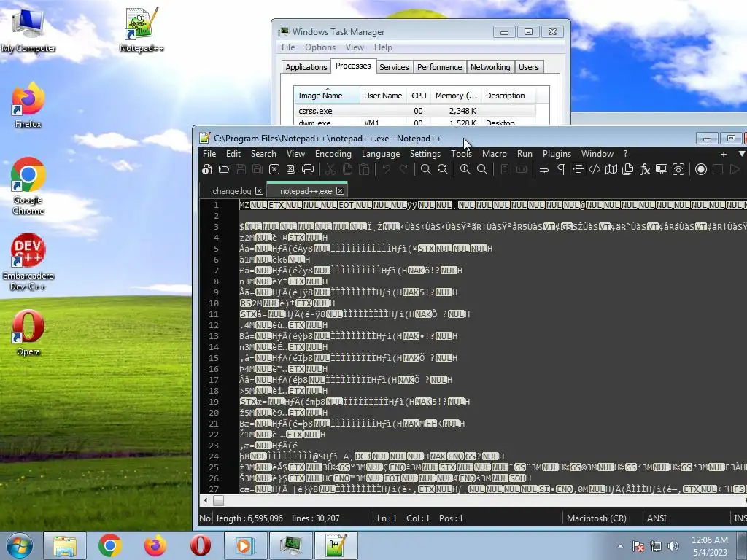Click the Find magnifier icon in toolbar
Viewport: 747px width, 560px height.
pos(425,169)
